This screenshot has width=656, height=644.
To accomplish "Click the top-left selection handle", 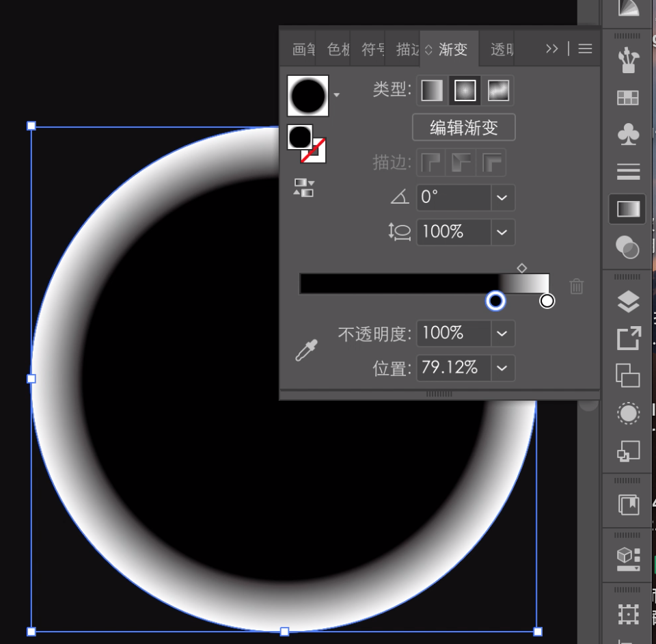I will click(x=31, y=126).
